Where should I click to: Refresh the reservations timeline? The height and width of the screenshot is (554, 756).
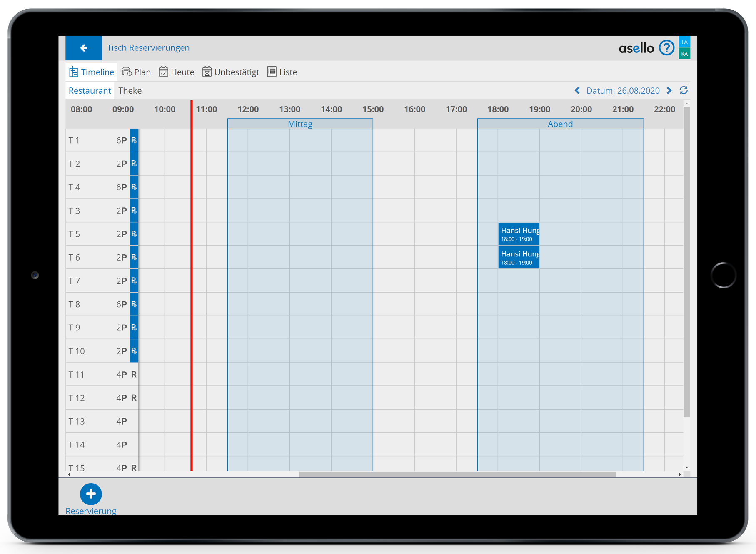coord(684,90)
